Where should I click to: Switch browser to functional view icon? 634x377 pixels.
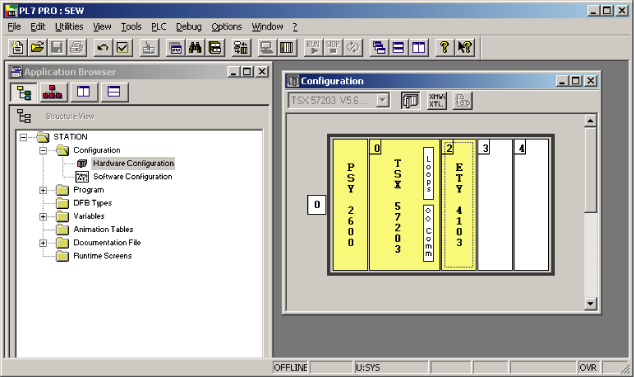pos(53,92)
